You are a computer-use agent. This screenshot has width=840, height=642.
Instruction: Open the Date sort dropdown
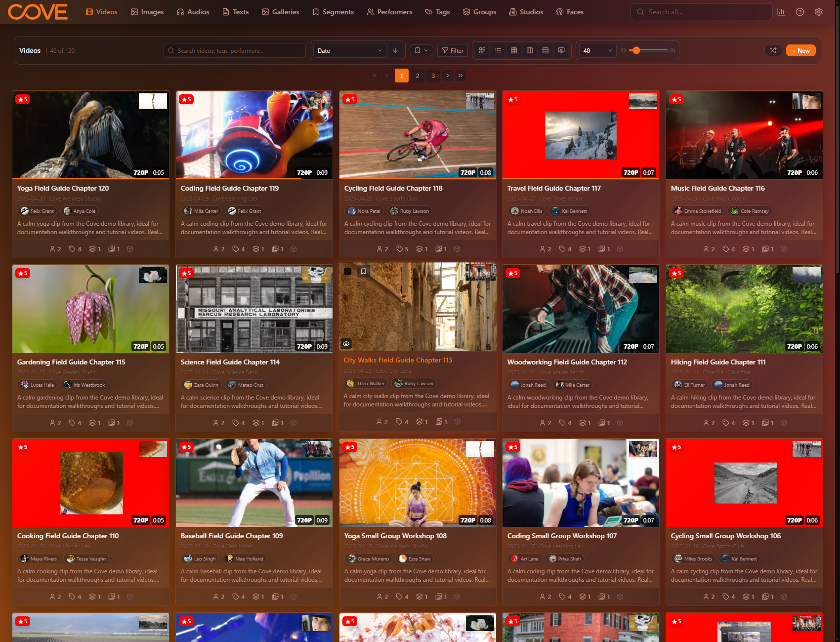[x=350, y=50]
